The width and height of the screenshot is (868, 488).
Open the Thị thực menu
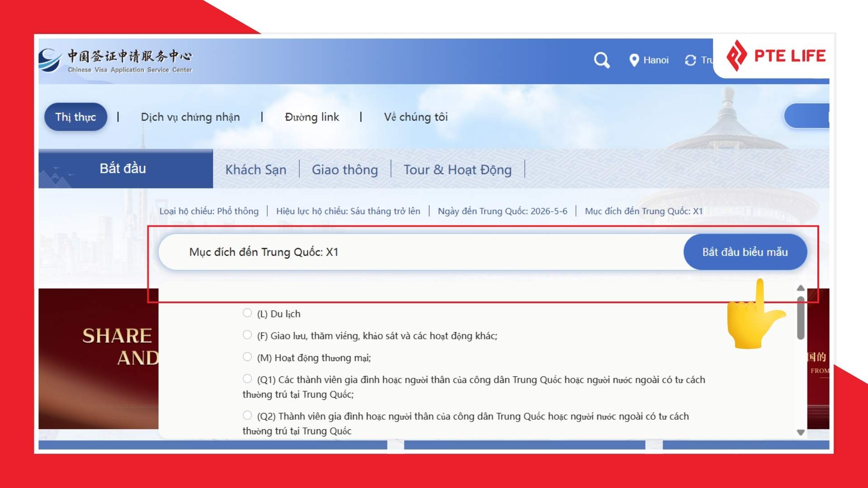point(75,117)
